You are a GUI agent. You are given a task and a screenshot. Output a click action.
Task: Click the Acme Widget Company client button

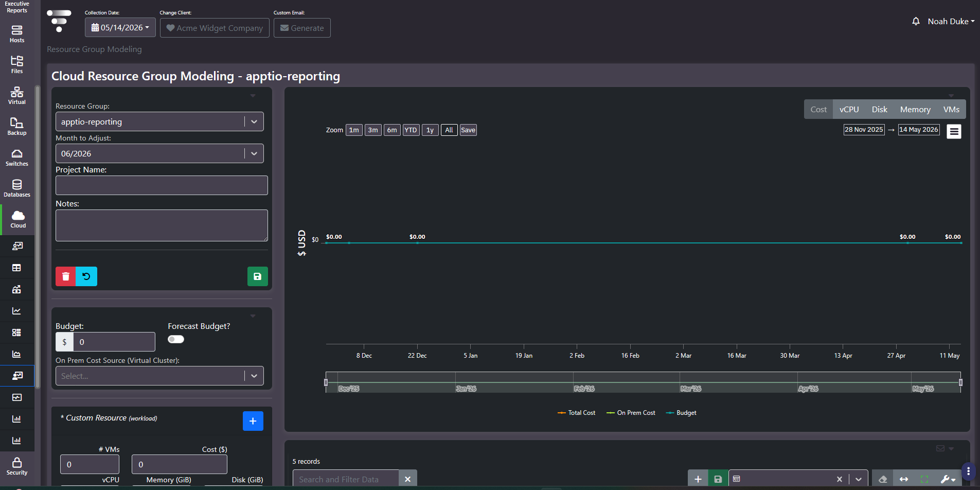click(215, 28)
